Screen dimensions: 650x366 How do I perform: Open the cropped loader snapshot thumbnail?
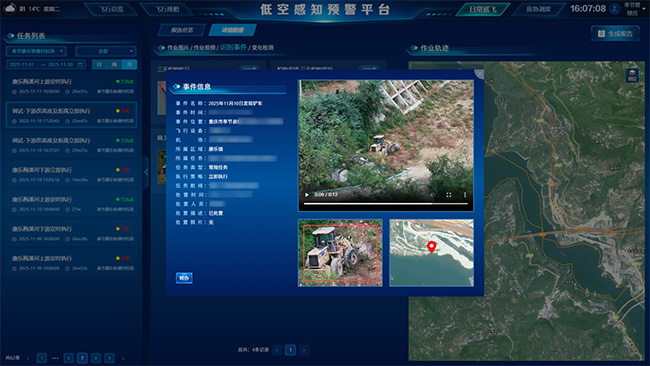click(340, 253)
